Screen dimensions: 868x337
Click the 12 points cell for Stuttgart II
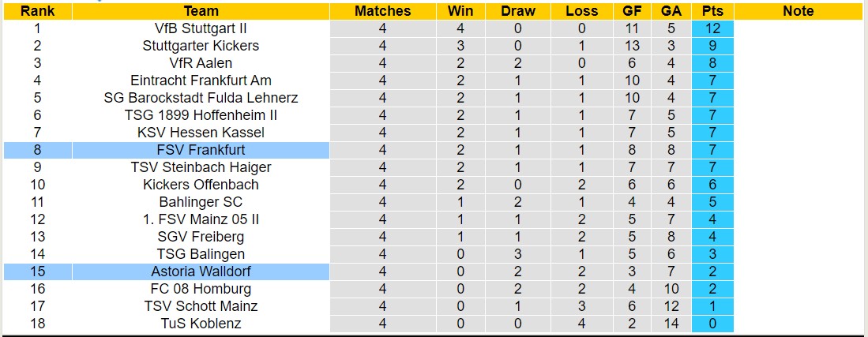[712, 28]
